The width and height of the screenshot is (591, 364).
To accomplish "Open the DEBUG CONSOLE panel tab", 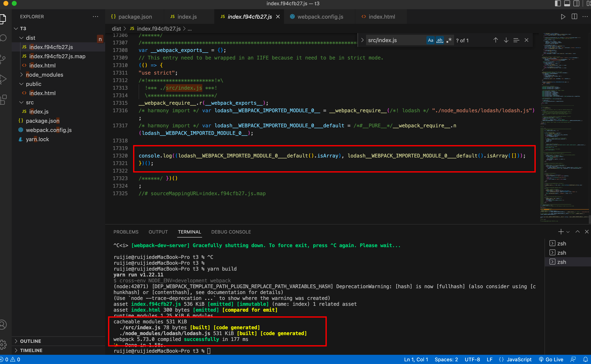I will 231,232.
